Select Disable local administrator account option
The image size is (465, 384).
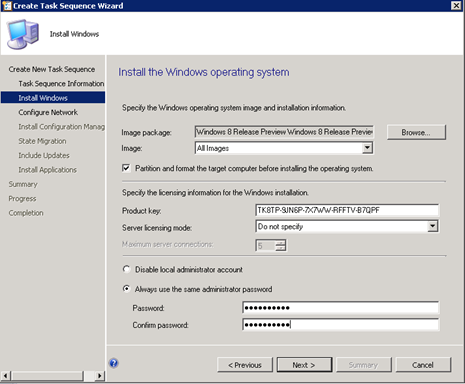pos(126,269)
